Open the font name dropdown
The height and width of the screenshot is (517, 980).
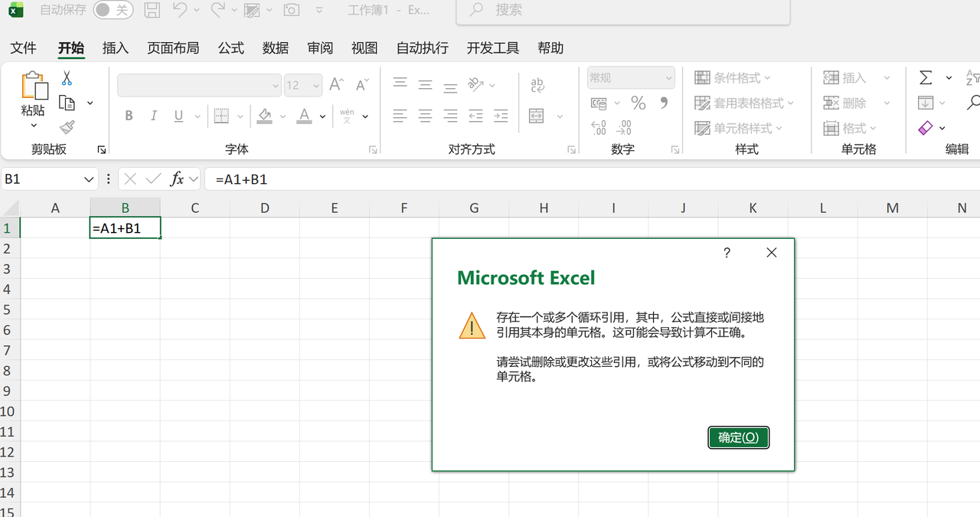(x=276, y=85)
